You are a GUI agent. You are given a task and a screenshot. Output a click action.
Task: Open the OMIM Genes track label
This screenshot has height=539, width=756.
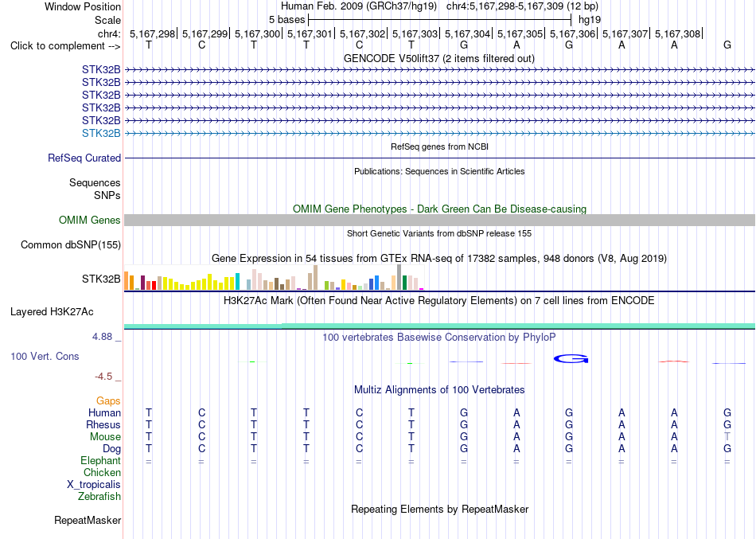(90, 220)
